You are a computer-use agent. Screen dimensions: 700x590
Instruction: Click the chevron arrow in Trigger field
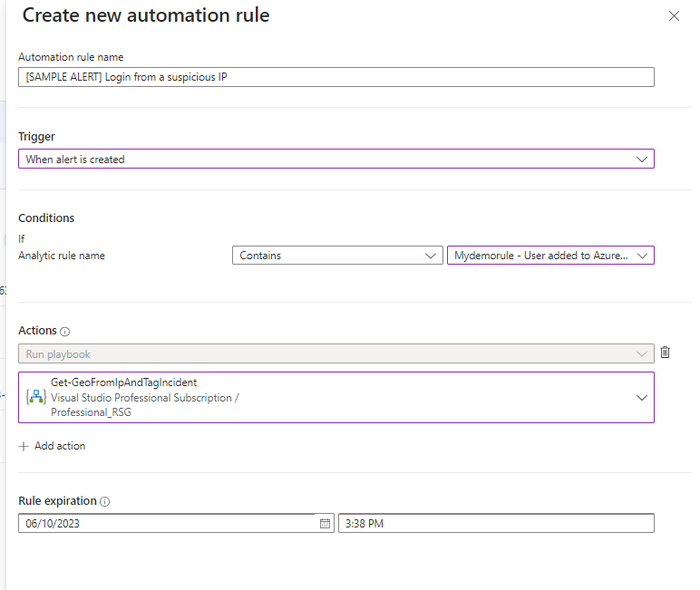[x=642, y=159]
